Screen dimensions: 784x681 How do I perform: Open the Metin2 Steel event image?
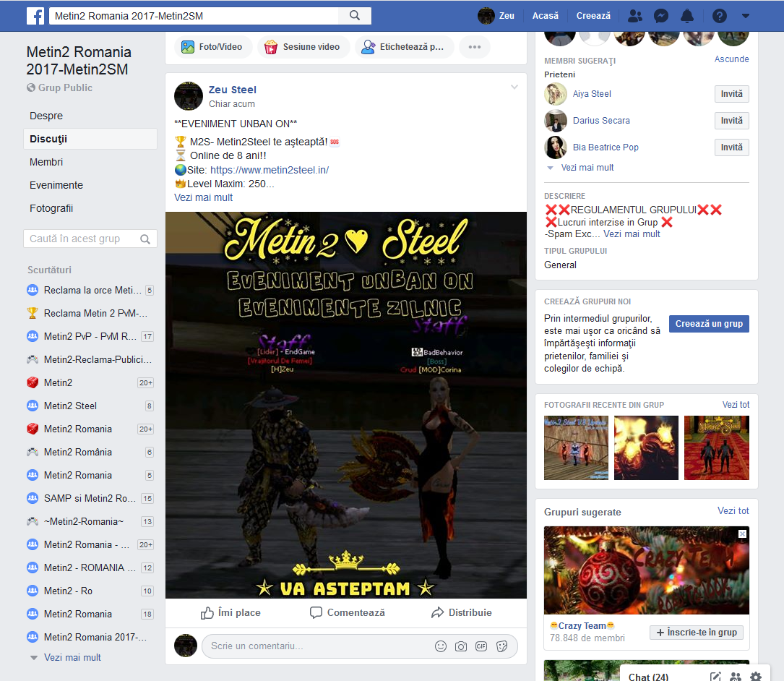click(346, 406)
